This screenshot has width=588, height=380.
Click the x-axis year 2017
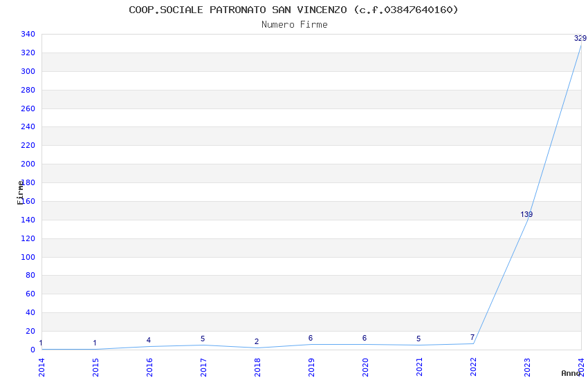[x=203, y=367]
